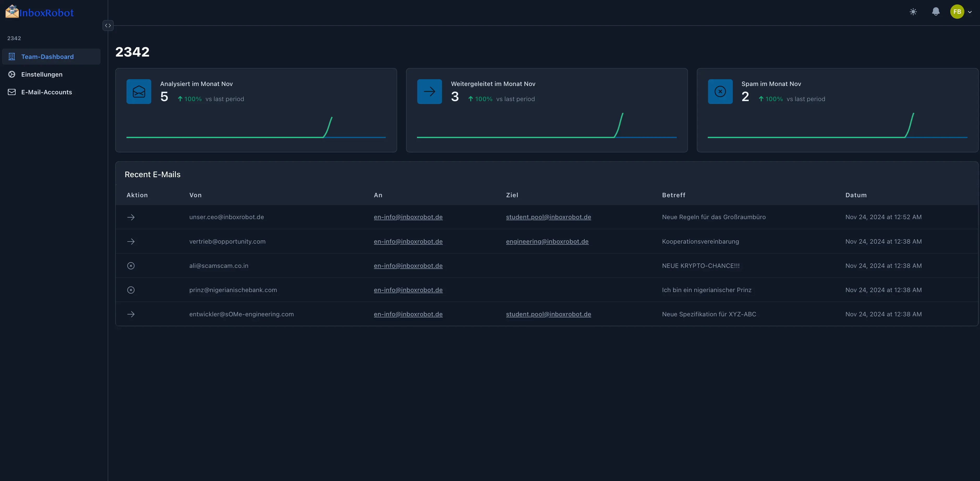Image resolution: width=980 pixels, height=481 pixels.
Task: Open Einstellungen in the sidebar
Action: pyautogui.click(x=51, y=75)
